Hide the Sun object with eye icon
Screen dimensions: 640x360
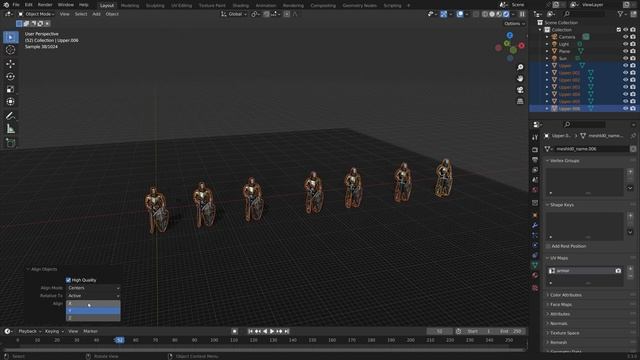point(625,58)
